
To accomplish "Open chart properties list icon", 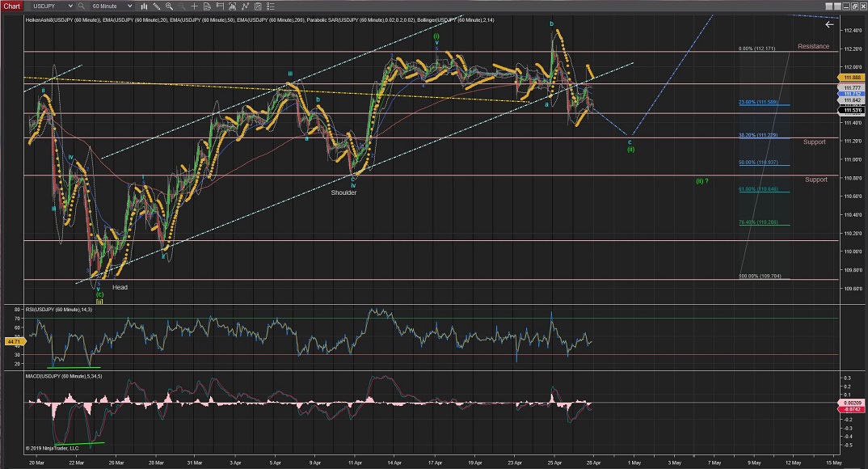I will pos(271,6).
